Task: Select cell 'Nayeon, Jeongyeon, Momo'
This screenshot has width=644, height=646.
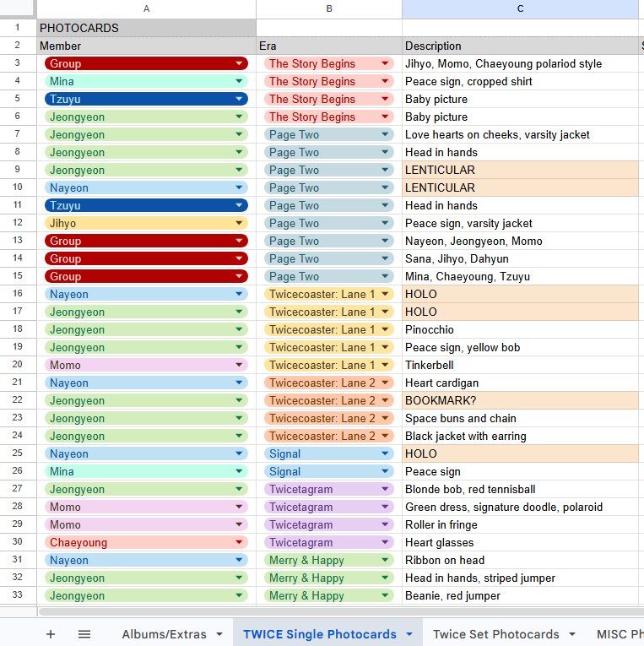Action: 520,241
